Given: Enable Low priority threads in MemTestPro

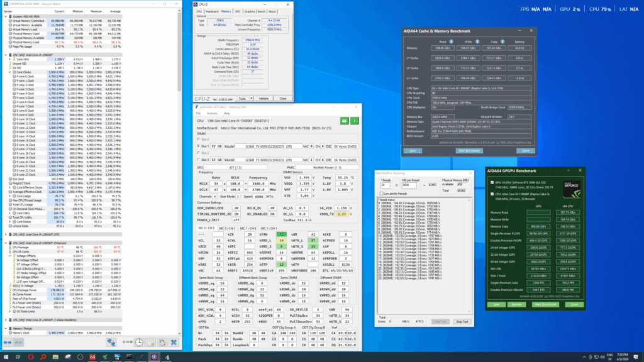Looking at the screenshot, I should pos(382,194).
